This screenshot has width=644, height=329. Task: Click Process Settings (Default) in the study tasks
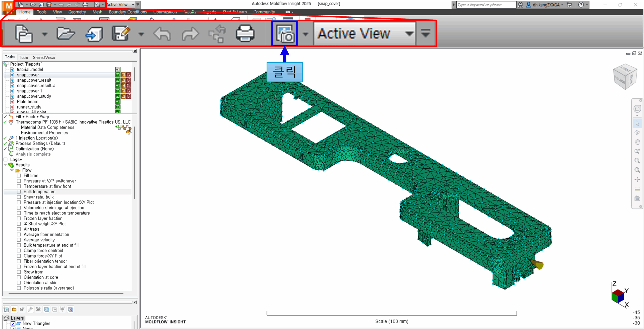[40, 143]
